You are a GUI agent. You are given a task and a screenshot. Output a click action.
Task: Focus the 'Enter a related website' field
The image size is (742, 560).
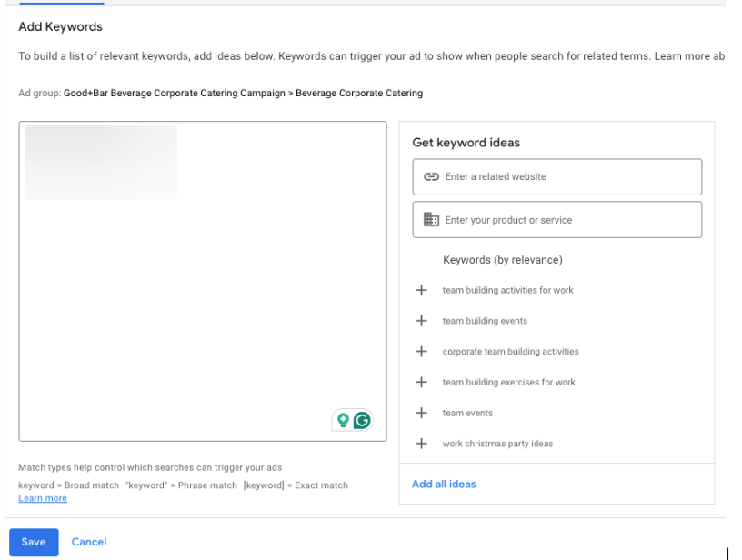568,177
